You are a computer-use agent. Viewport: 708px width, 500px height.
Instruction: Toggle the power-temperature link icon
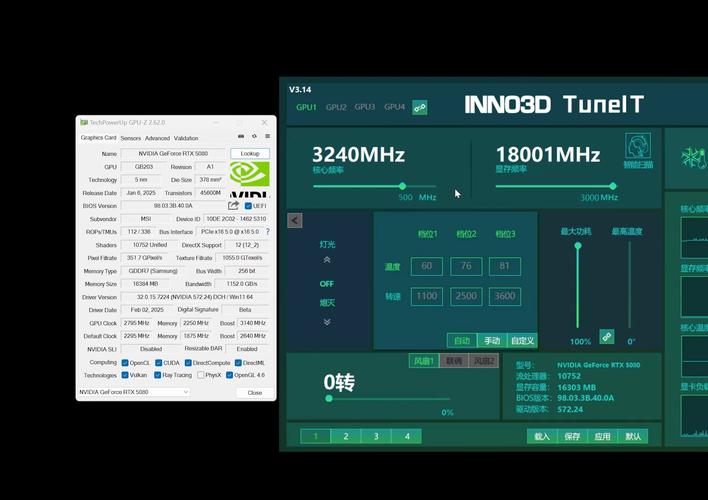(x=606, y=336)
